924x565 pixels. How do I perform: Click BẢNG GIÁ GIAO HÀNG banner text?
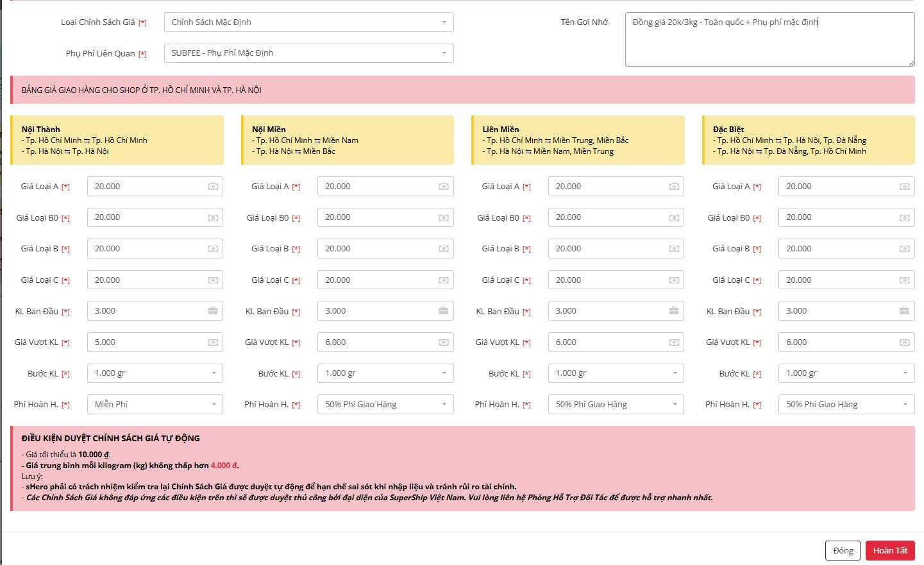point(141,90)
